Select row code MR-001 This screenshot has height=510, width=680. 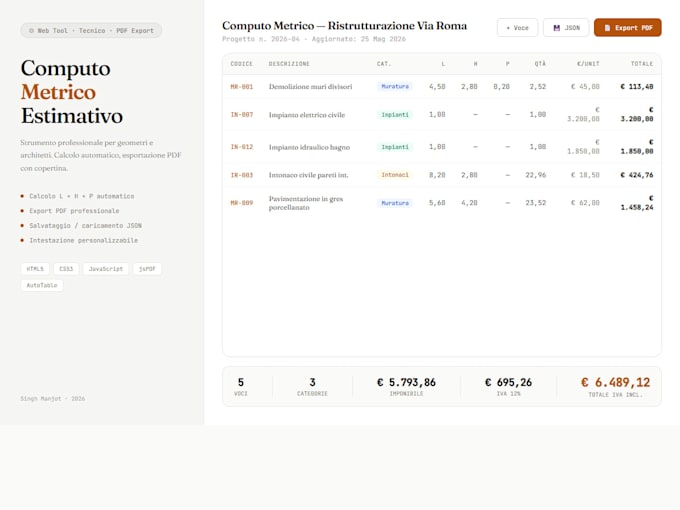point(242,87)
